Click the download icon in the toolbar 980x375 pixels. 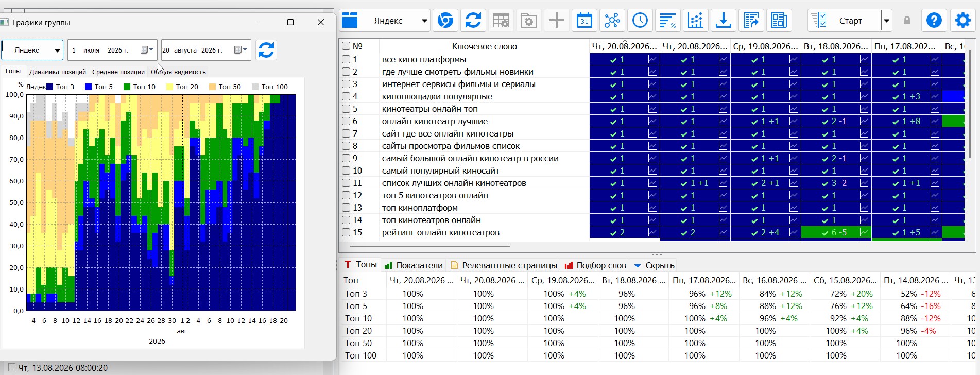tap(724, 21)
